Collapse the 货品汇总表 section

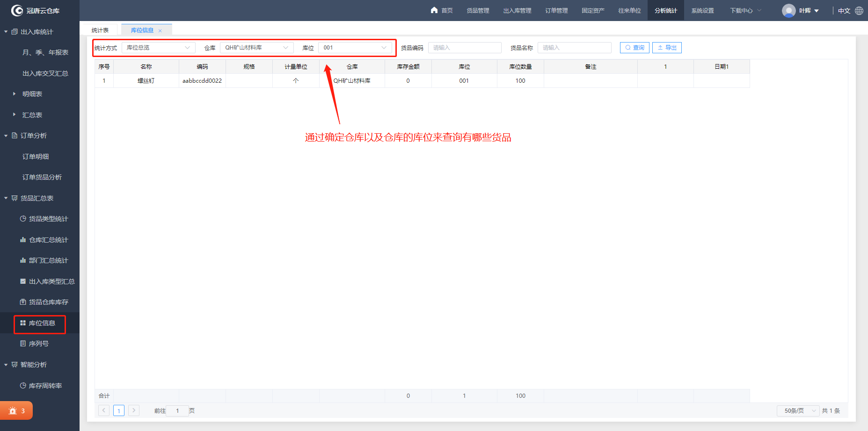point(6,198)
